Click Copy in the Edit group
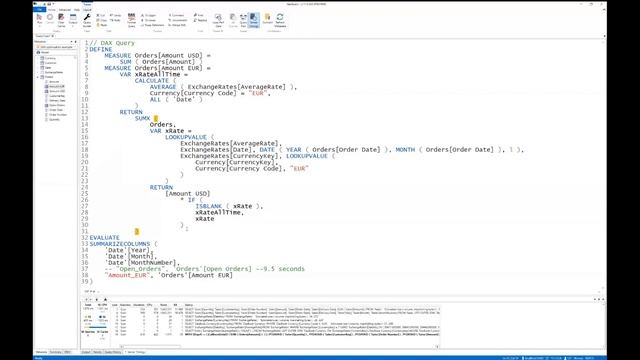 tap(102, 20)
